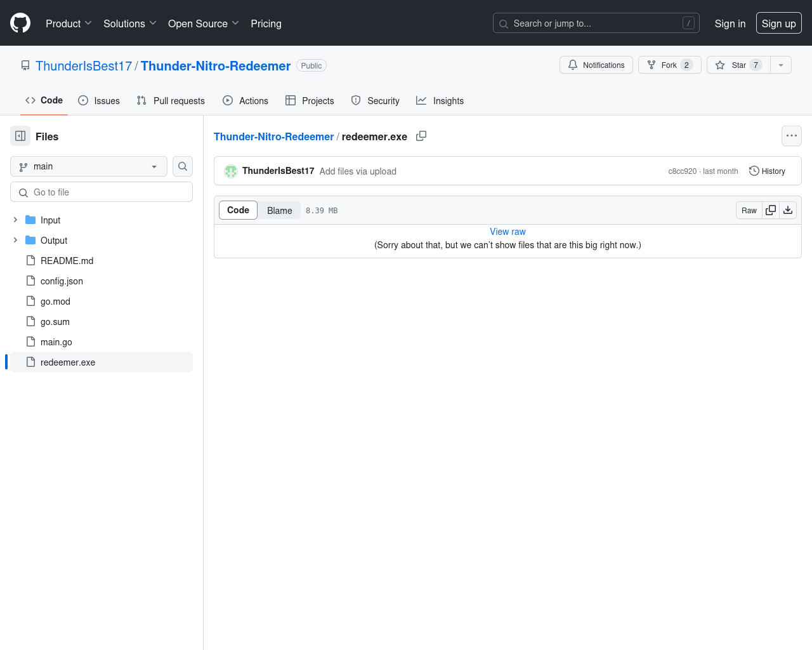
Task: Click the file search magnifier button
Action: coord(183,166)
